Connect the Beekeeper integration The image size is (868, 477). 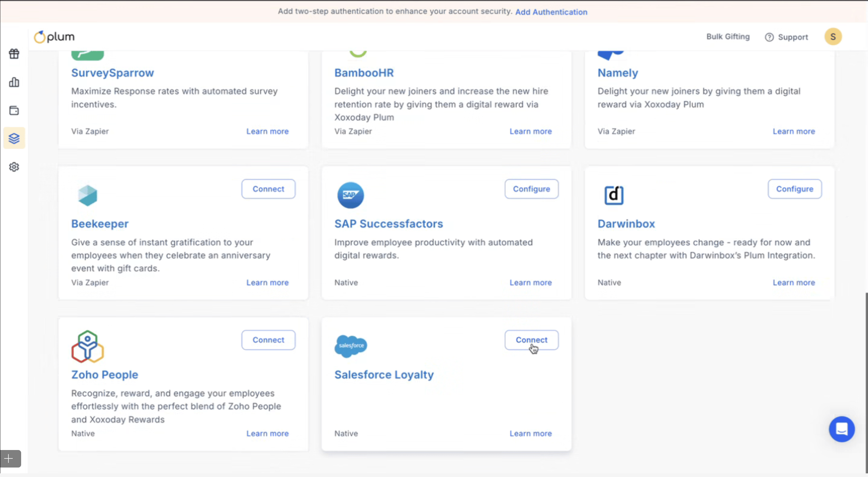click(x=269, y=189)
